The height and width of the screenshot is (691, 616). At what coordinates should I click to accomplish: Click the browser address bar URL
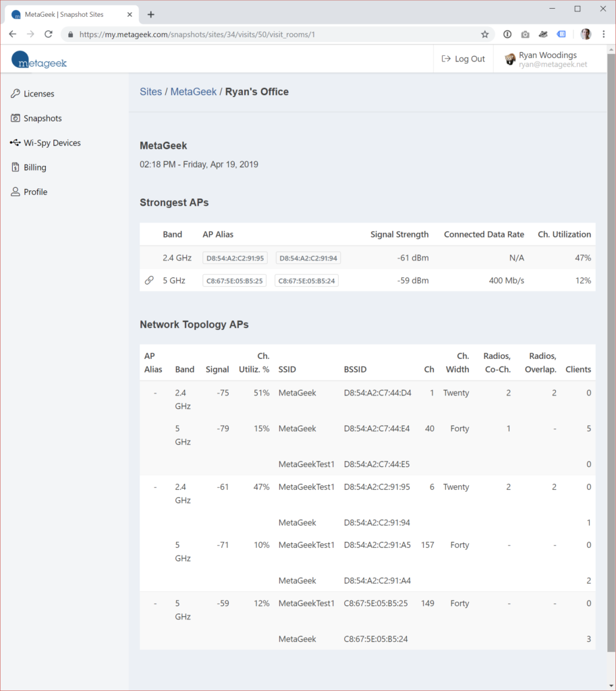(197, 34)
